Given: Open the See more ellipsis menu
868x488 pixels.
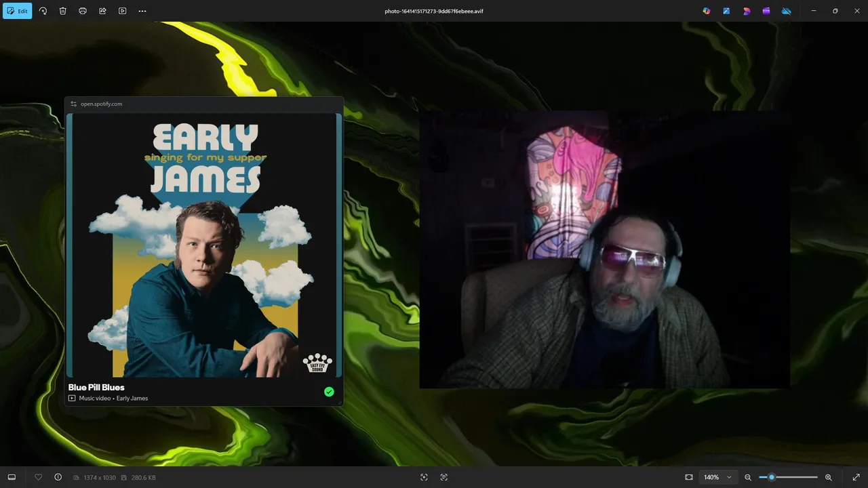Looking at the screenshot, I should coord(142,11).
